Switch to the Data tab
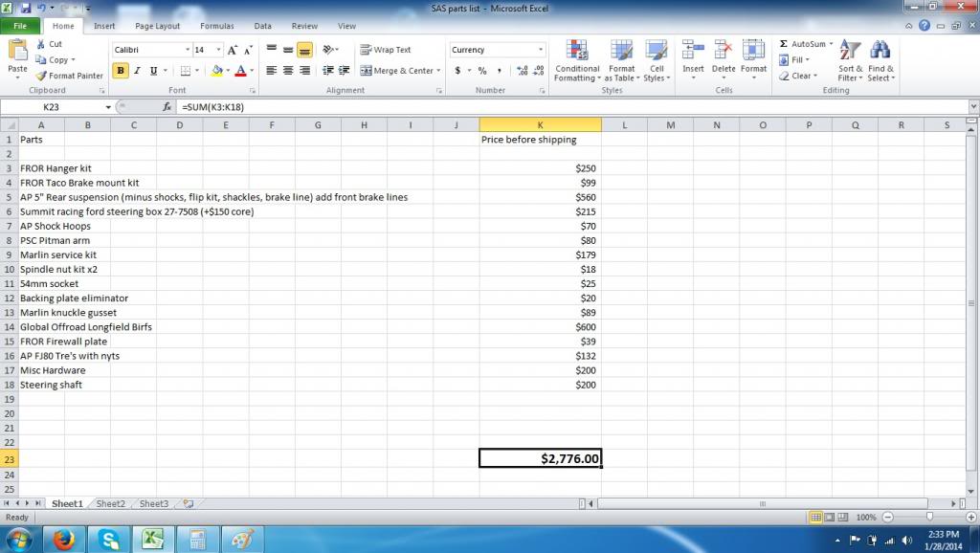 click(262, 26)
